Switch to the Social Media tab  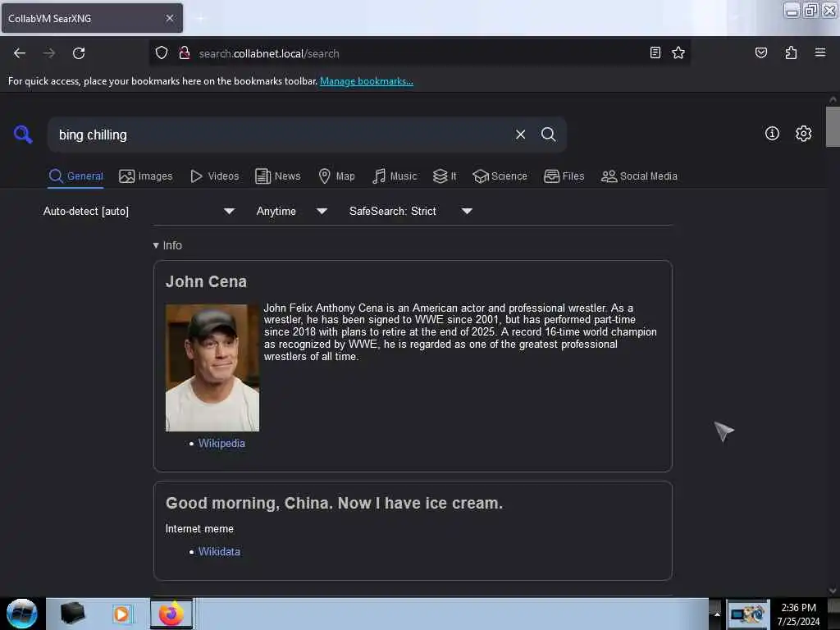pyautogui.click(x=639, y=176)
